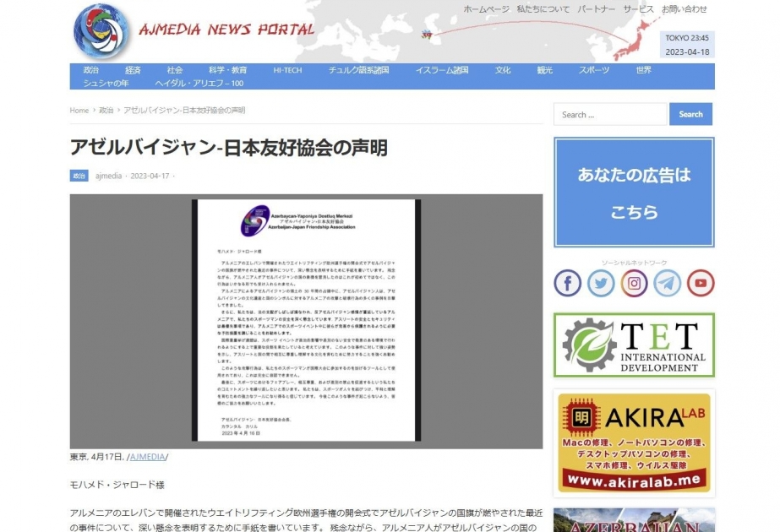Click the blue Search button
Viewport: 780px width, 532px height.
[x=691, y=114]
